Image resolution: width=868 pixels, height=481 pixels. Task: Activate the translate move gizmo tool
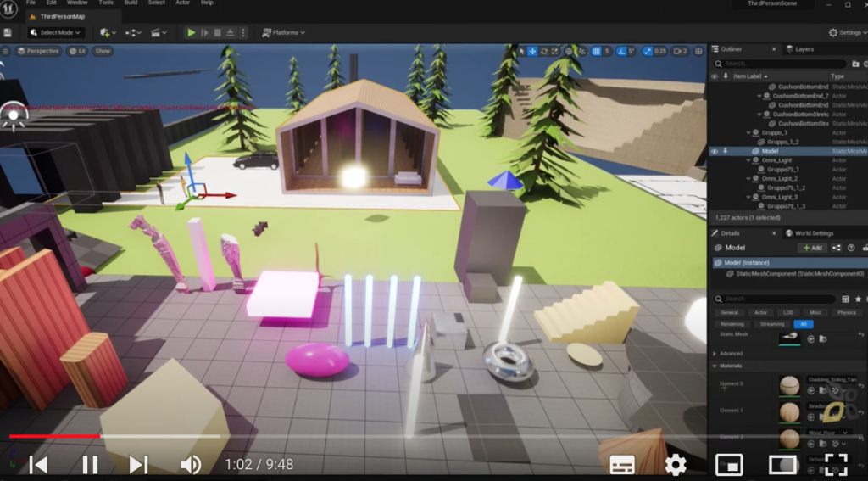[532, 51]
